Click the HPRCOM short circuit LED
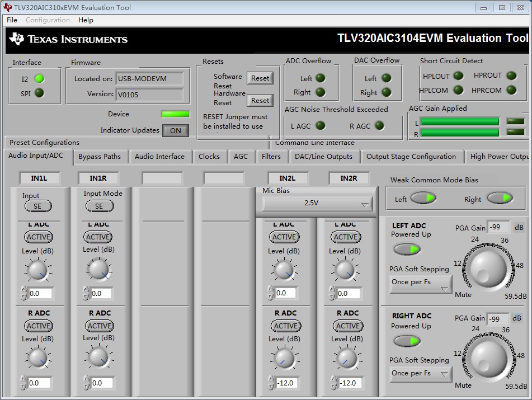 [x=511, y=90]
